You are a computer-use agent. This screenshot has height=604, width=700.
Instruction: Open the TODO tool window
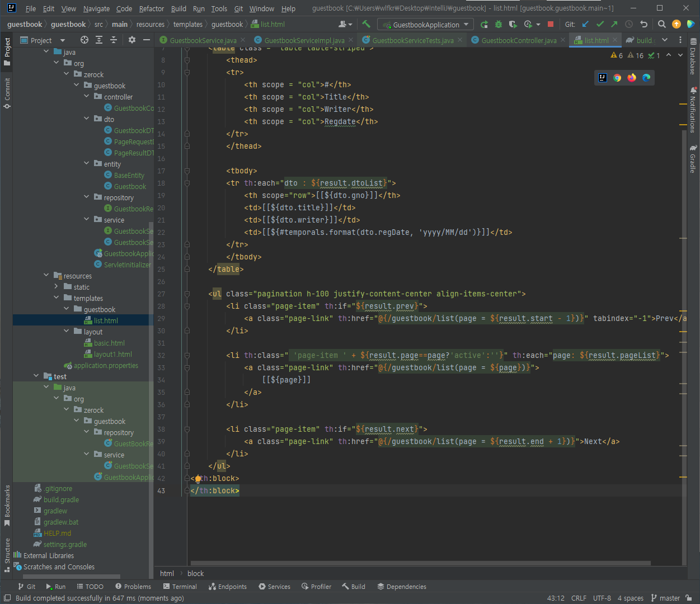pyautogui.click(x=90, y=587)
